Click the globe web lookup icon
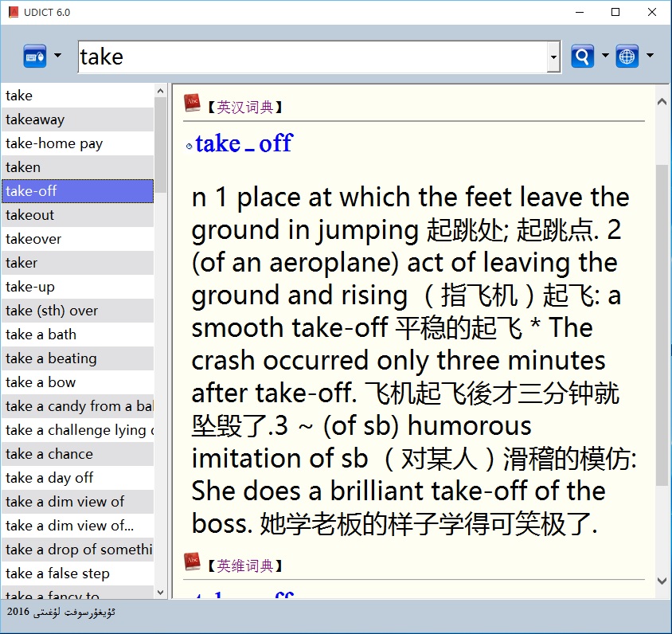 627,57
